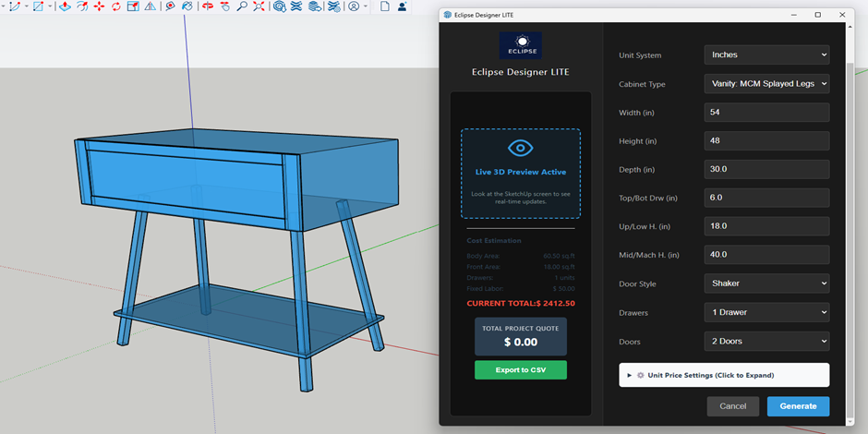Select the Offset tool
This screenshot has height=434, width=868.
point(82,6)
